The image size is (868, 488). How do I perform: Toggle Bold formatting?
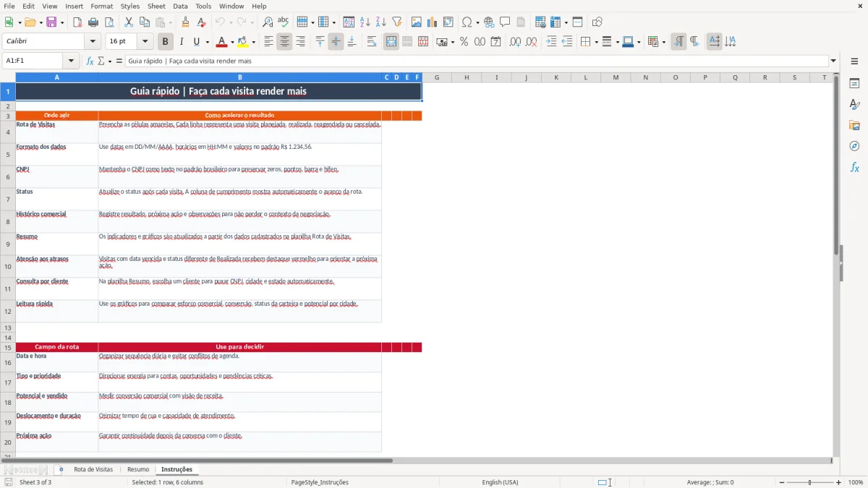[x=166, y=42]
